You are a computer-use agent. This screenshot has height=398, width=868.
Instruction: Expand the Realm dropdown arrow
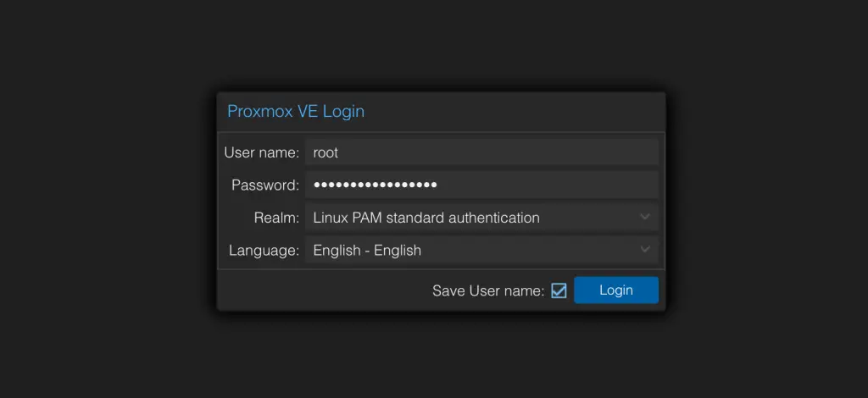pyautogui.click(x=645, y=218)
